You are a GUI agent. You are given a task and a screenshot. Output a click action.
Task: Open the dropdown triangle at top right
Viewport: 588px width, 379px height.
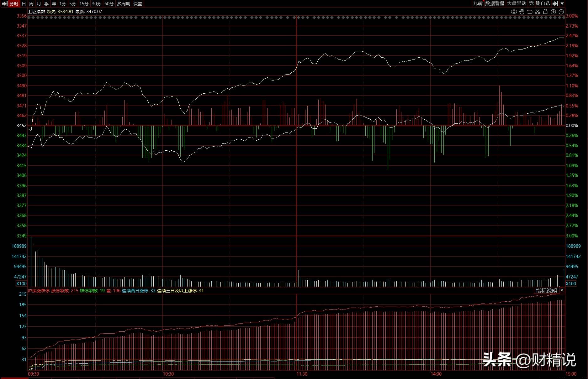562,3
